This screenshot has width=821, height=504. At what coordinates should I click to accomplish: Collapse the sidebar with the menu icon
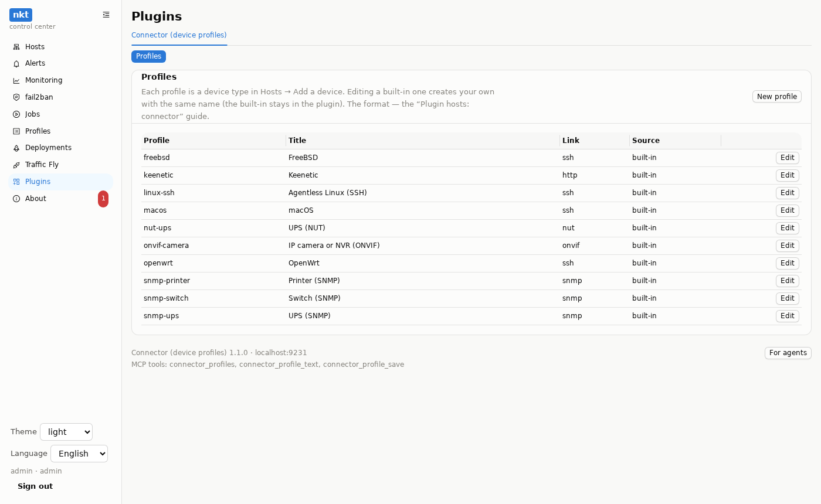pyautogui.click(x=106, y=15)
